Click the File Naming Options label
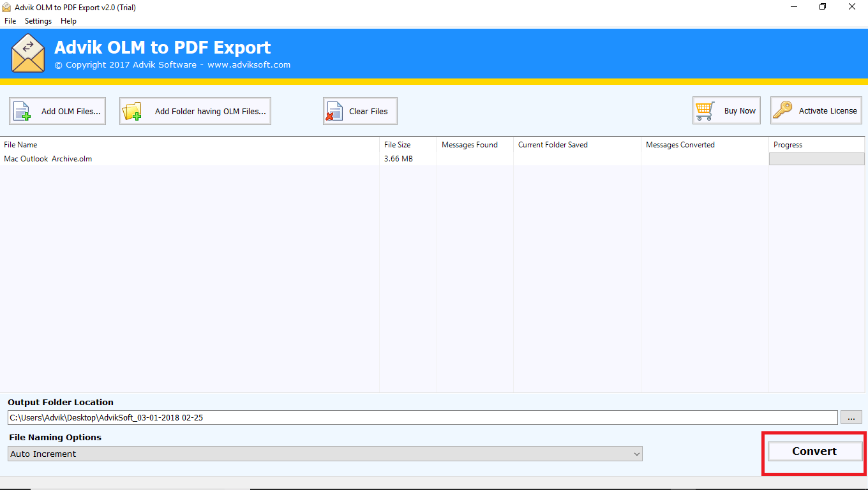 click(x=55, y=437)
